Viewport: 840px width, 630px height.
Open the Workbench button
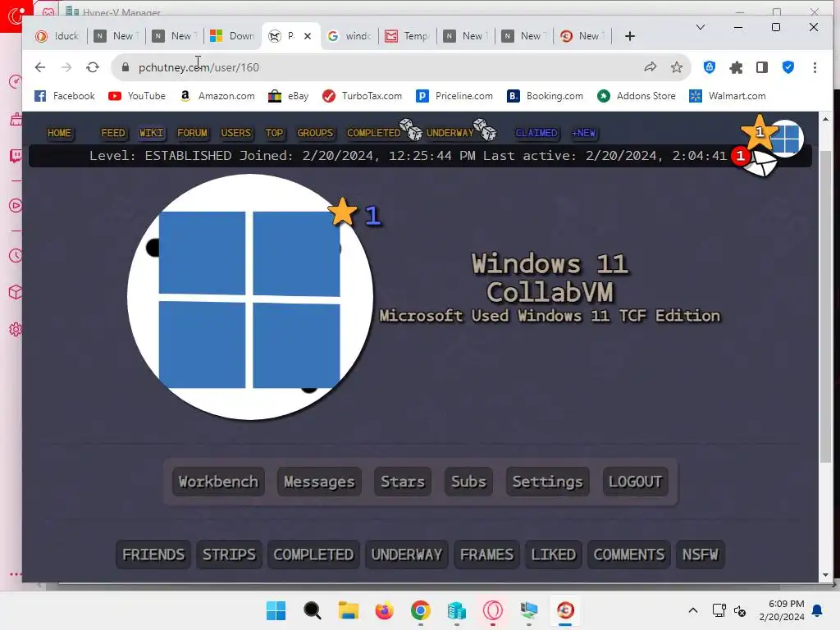coord(218,482)
